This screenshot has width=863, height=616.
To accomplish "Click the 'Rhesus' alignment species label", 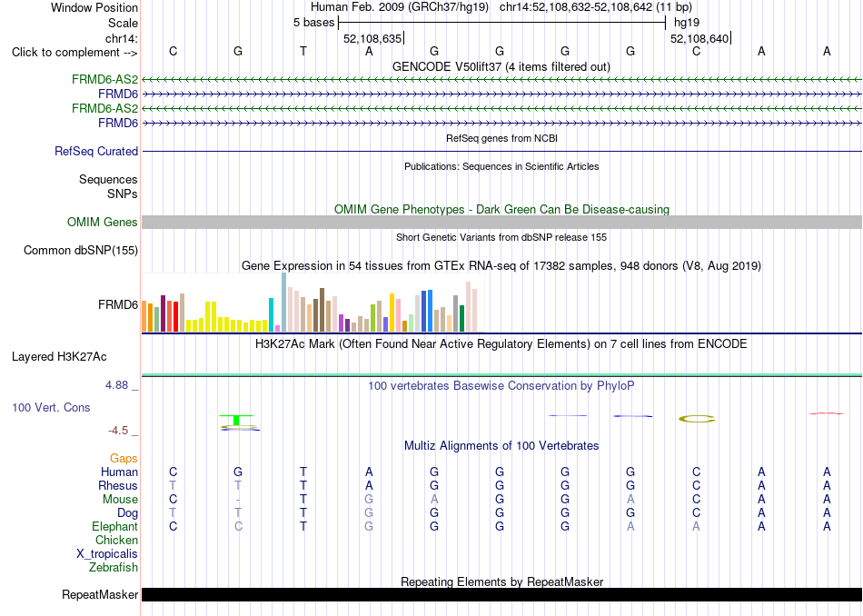I will tap(118, 485).
